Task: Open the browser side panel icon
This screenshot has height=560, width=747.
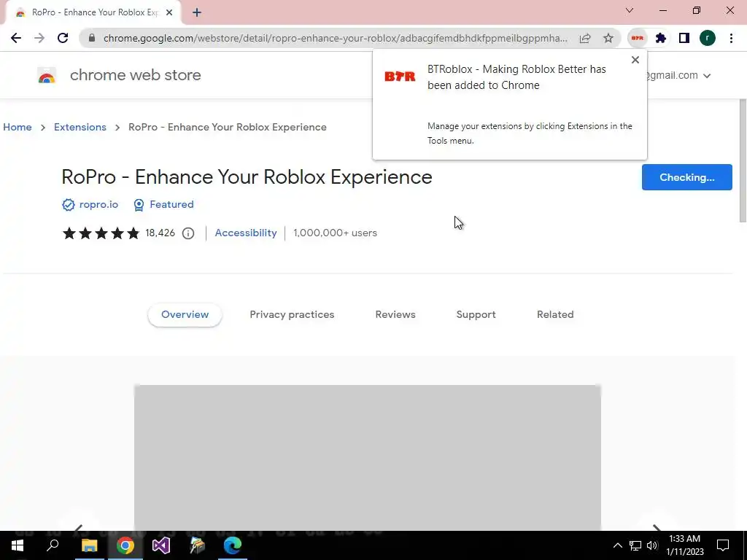Action: point(684,38)
